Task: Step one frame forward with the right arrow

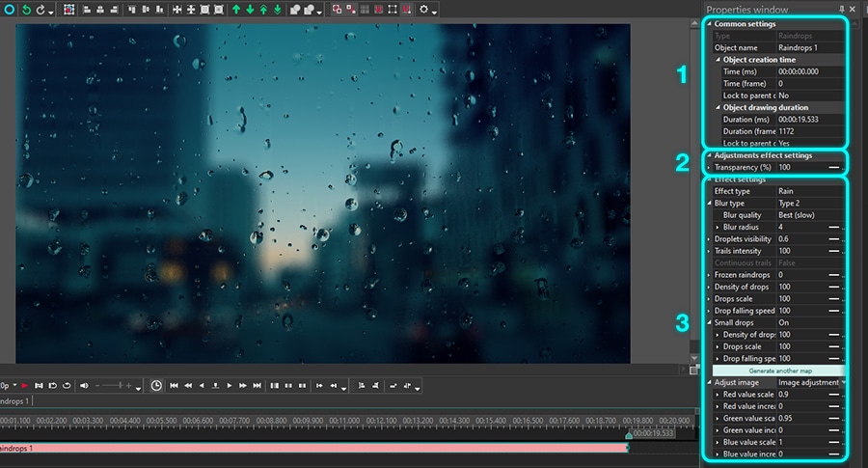Action: coord(230,385)
